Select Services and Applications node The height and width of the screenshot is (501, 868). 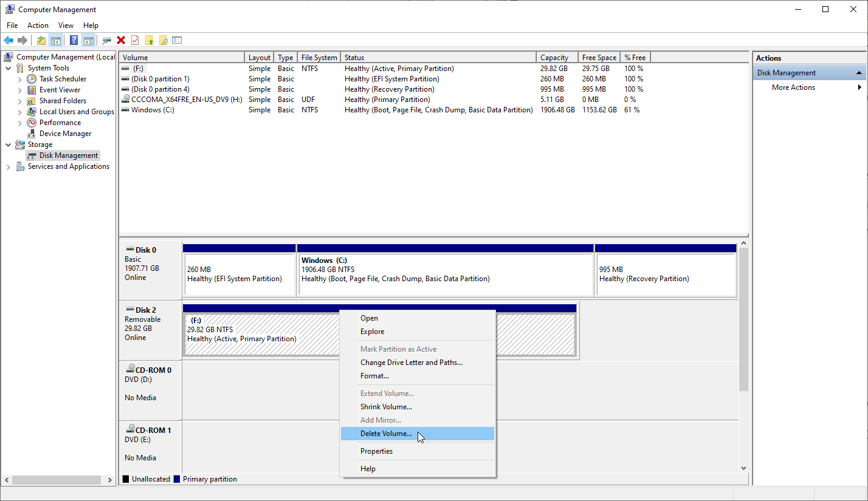pyautogui.click(x=69, y=166)
